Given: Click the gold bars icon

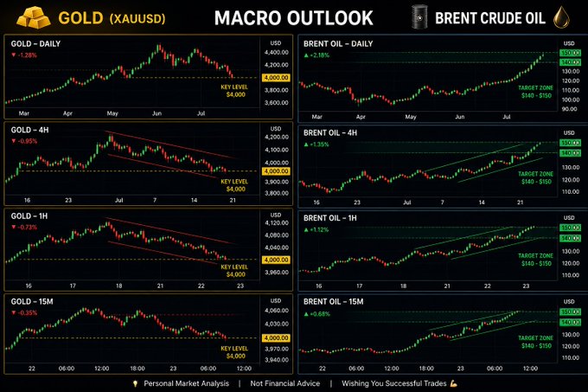Looking at the screenshot, I should (34, 17).
